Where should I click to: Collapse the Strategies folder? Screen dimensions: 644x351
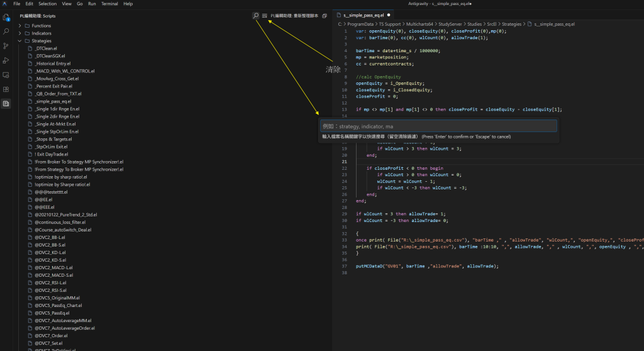42,41
